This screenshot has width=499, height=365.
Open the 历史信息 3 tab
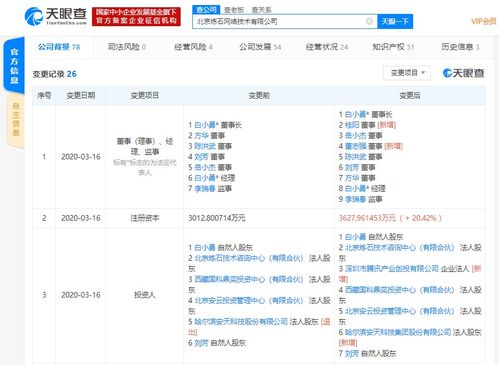coord(460,47)
